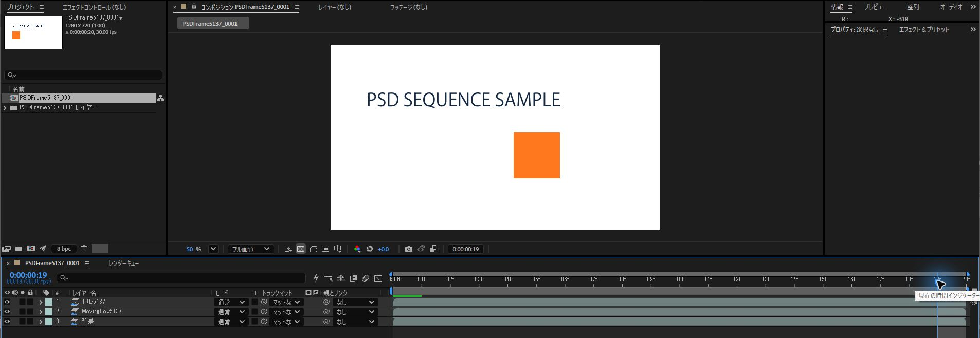
Task: Open the graph editor in the timeline
Action: click(x=378, y=278)
